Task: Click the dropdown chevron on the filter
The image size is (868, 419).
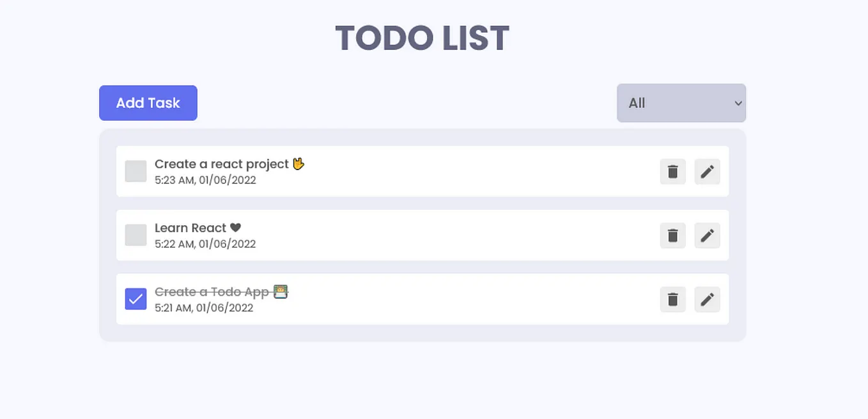Action: pyautogui.click(x=737, y=103)
